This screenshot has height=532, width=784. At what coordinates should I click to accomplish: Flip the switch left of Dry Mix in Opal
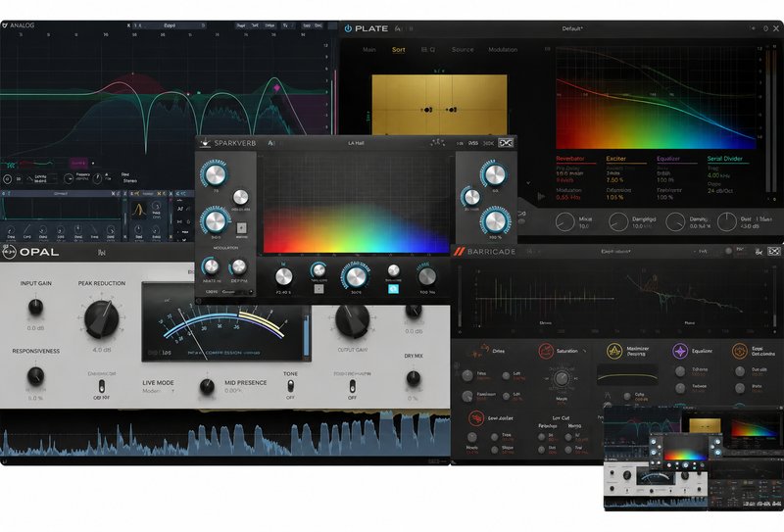[x=352, y=386]
